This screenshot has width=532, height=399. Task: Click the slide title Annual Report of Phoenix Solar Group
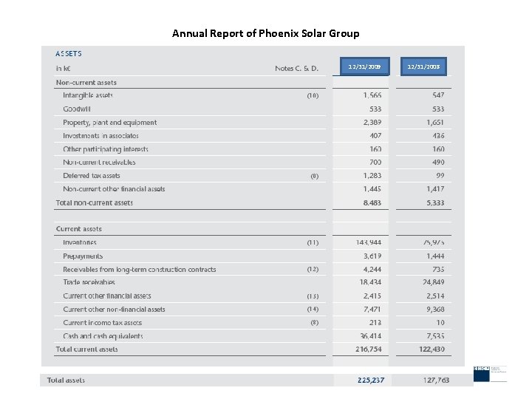coord(265,33)
